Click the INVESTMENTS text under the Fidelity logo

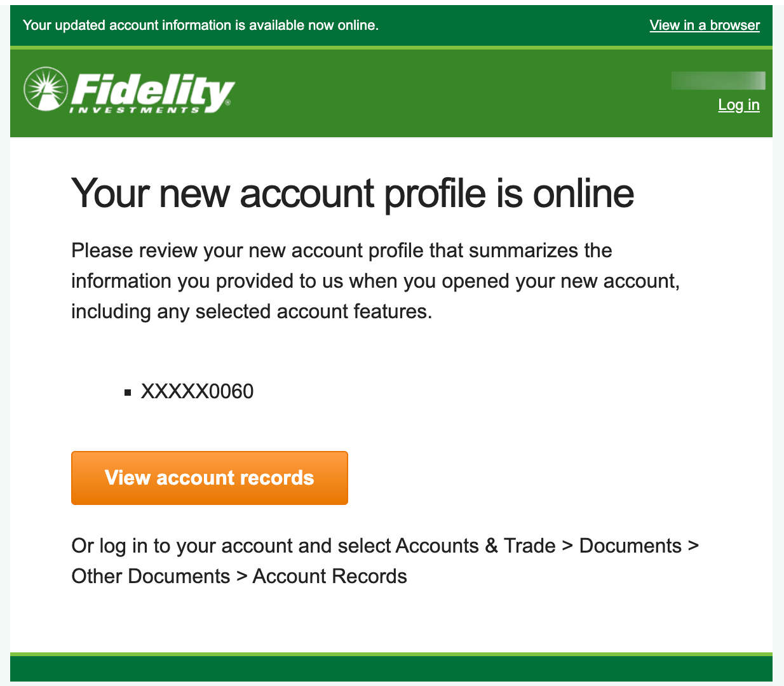click(x=135, y=111)
